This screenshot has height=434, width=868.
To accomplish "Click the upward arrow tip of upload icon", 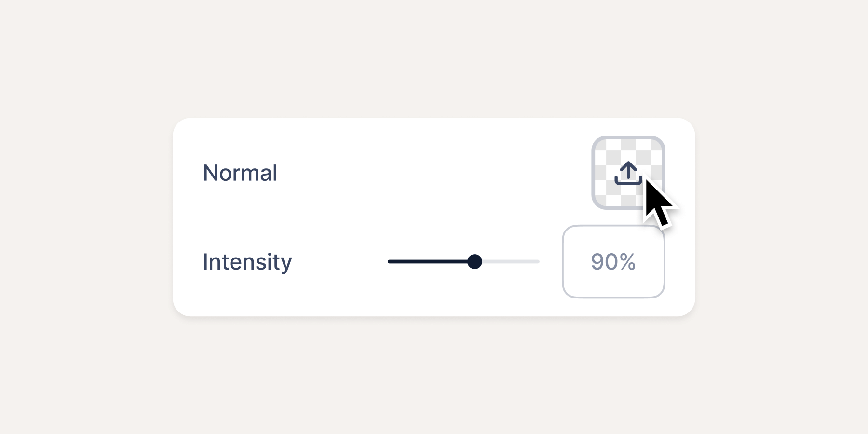I will [628, 163].
